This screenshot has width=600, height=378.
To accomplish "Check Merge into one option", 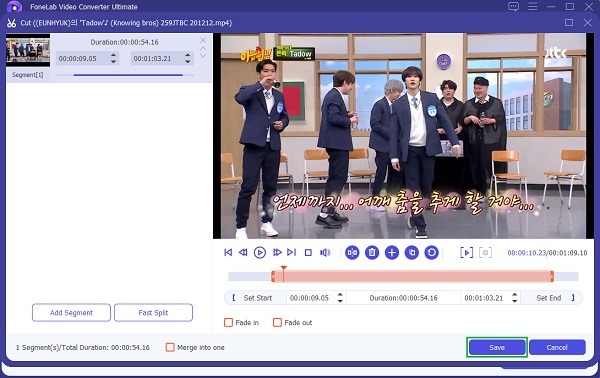I will click(x=170, y=347).
